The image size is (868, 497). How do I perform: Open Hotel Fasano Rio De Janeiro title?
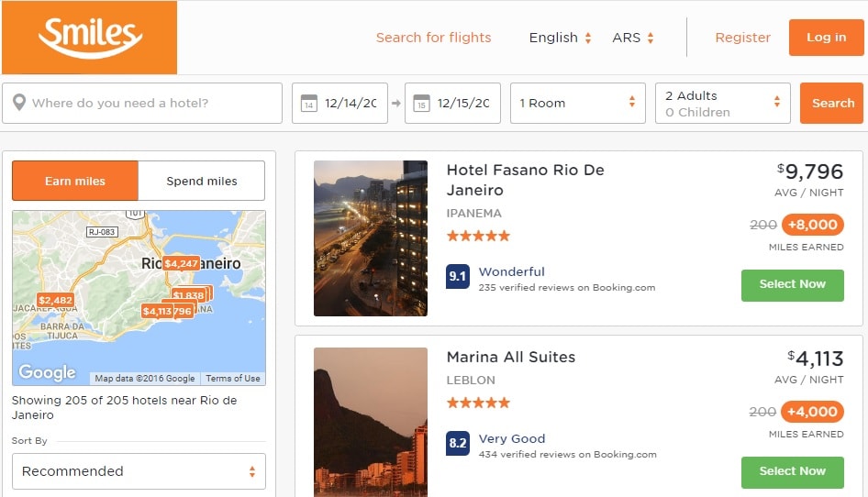[x=526, y=180]
